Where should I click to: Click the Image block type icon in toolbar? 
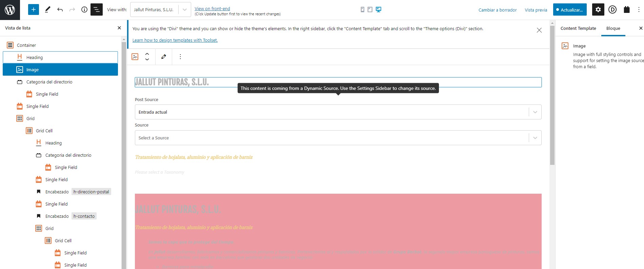coord(135,57)
